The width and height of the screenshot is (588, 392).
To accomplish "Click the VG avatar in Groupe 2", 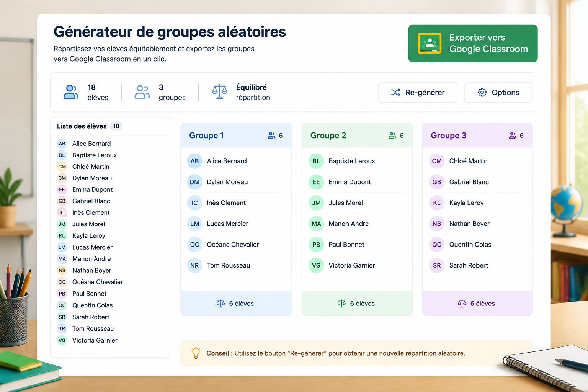I will tap(316, 266).
